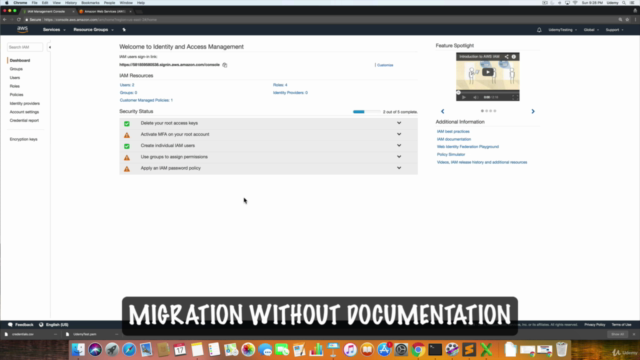The height and width of the screenshot is (360, 640).
Task: Open the Groups: 0 resource link
Action: 128,93
